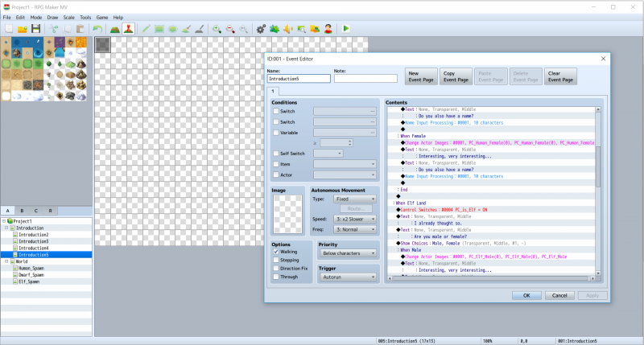Select Human_Spawn map in tree
This screenshot has width=644, height=345.
pyautogui.click(x=31, y=269)
